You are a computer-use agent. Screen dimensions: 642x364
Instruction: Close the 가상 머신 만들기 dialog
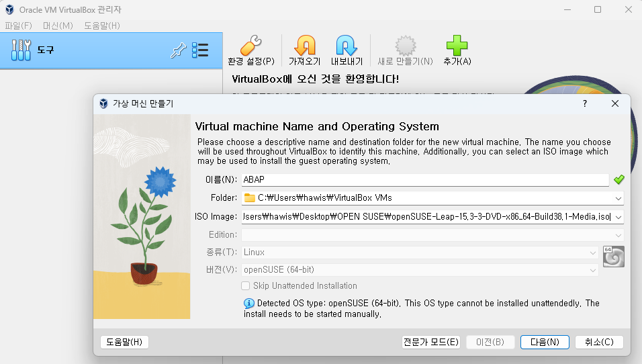pos(615,103)
